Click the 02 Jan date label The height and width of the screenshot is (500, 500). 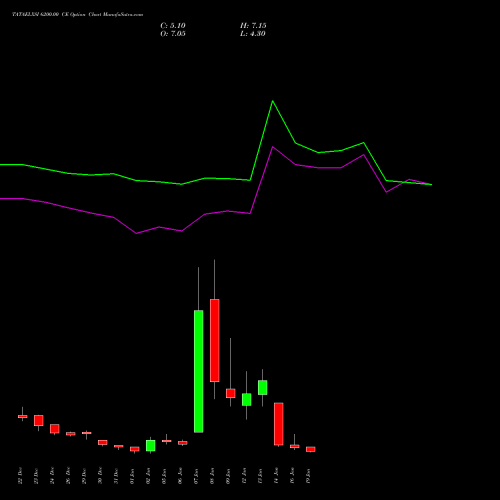point(148,476)
